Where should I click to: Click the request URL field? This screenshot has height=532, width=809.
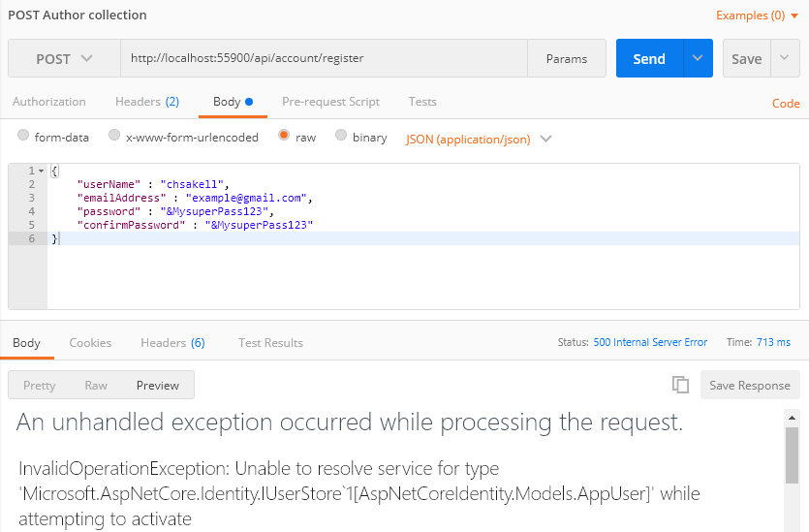click(324, 58)
